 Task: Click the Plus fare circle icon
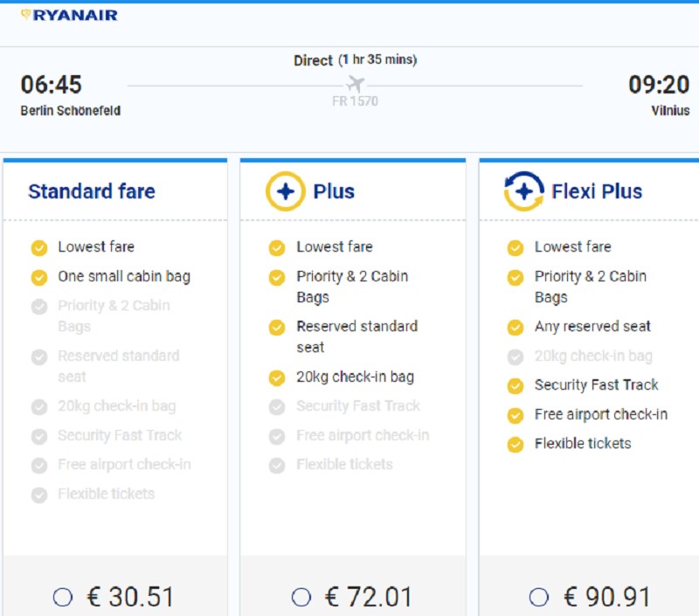click(285, 191)
